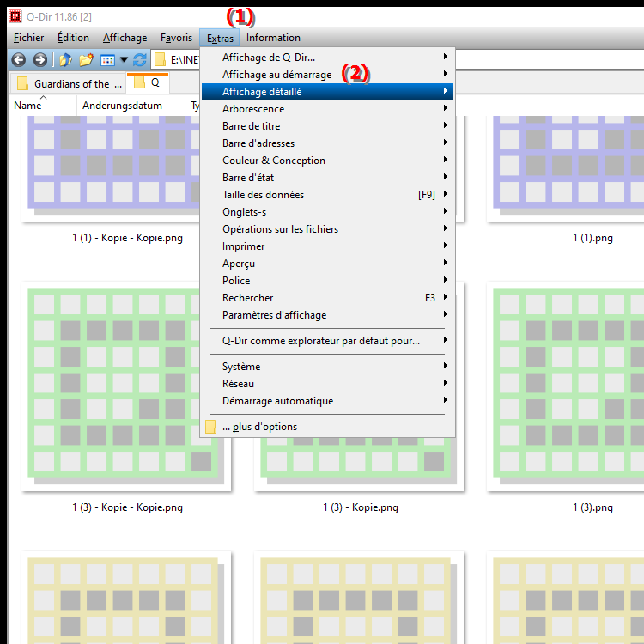644x644 pixels.
Task: Open the Aperçu submenu
Action: (327, 264)
